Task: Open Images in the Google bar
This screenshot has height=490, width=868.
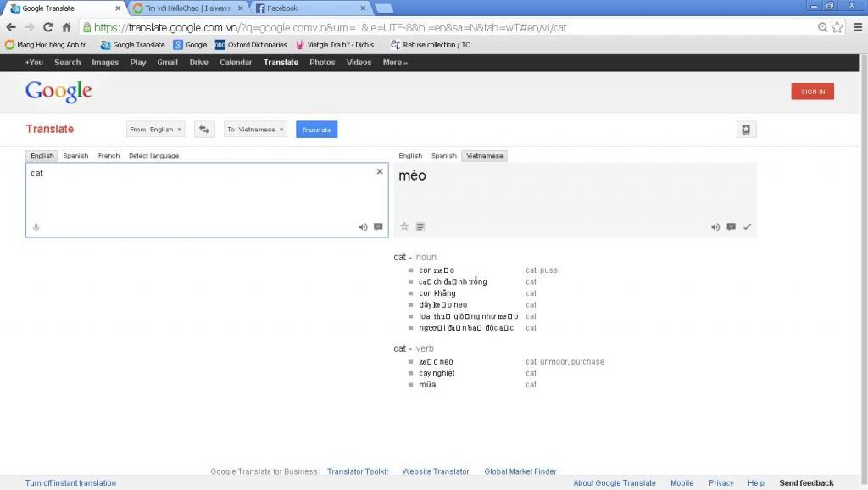Action: pos(105,63)
